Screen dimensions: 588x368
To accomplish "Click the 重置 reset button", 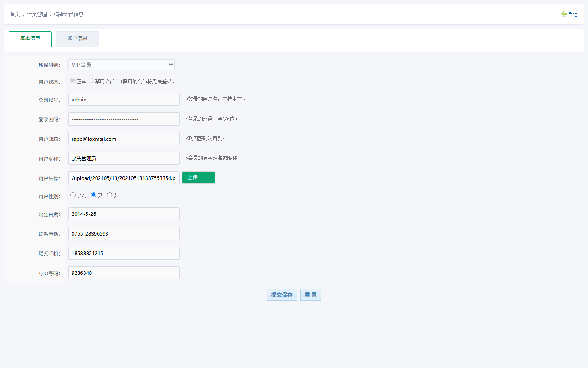I will pyautogui.click(x=311, y=295).
